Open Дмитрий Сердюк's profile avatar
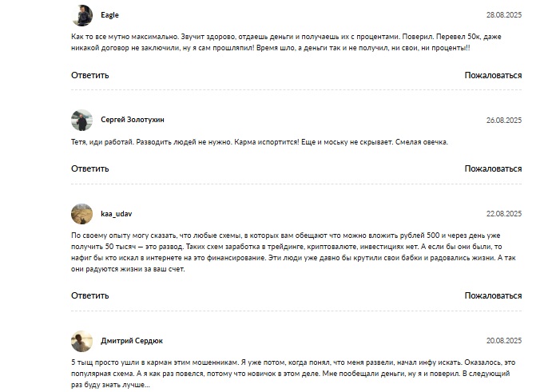This screenshot has width=536, height=392. click(x=81, y=341)
